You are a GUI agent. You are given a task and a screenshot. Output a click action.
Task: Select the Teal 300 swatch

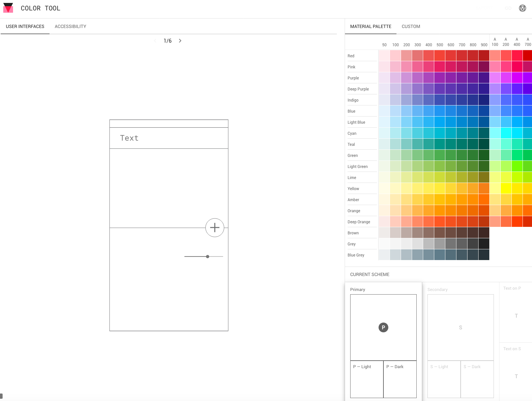point(418,144)
